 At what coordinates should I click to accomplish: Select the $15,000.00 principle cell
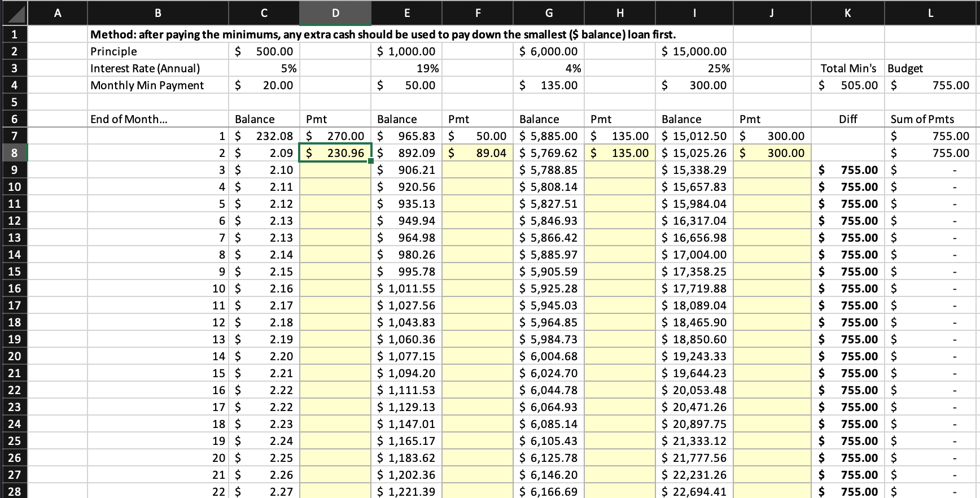coord(694,51)
